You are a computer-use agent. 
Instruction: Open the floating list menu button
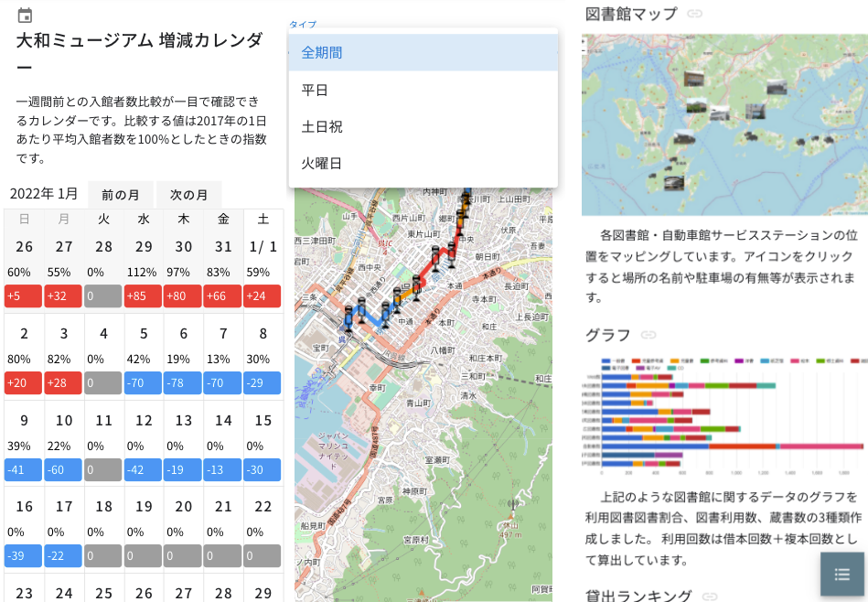842,575
